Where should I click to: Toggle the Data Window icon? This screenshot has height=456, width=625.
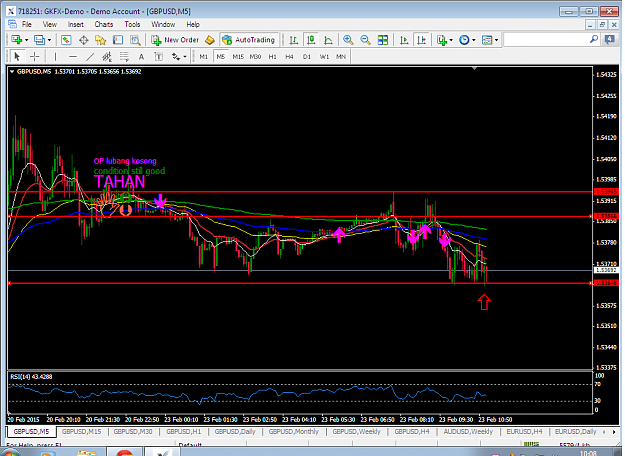coord(83,40)
